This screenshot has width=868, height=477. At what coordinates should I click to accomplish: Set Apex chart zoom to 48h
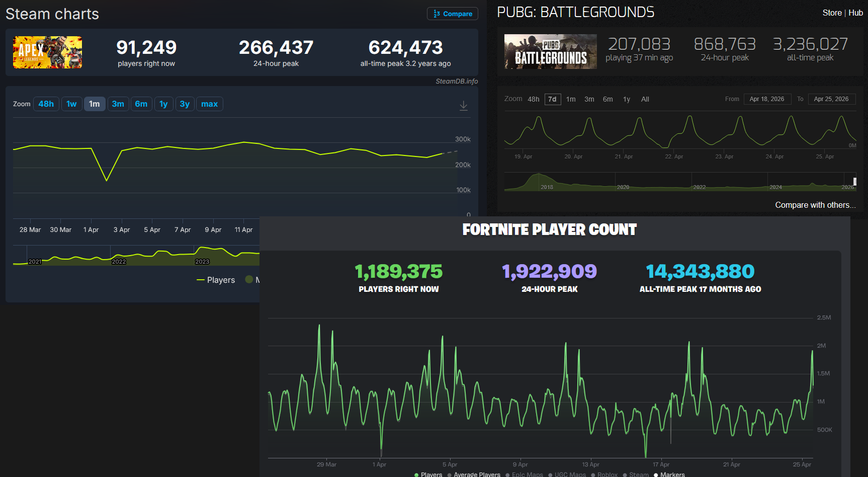pyautogui.click(x=46, y=104)
